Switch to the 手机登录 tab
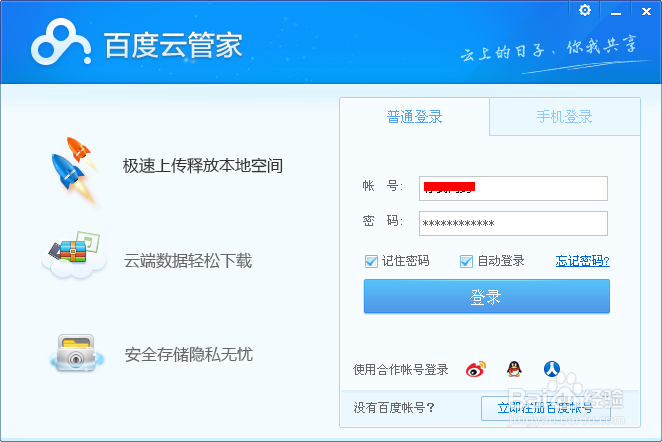662x442 pixels. point(564,117)
